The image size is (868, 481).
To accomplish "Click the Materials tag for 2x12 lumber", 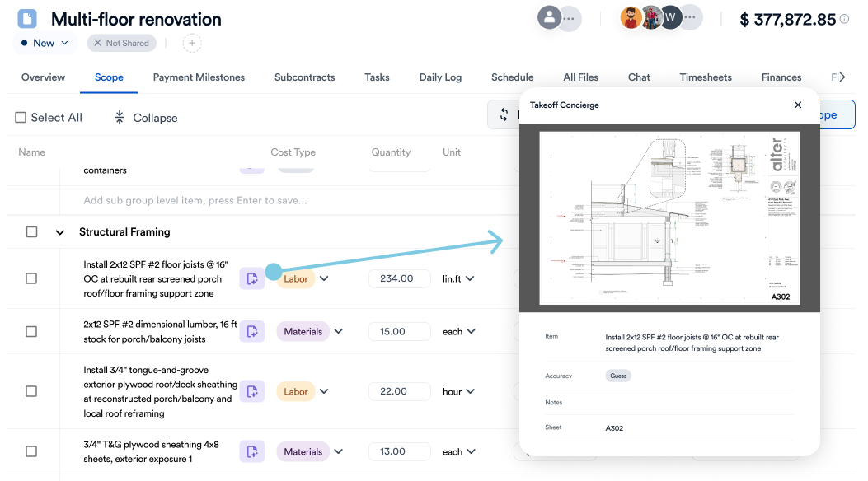I will (303, 332).
